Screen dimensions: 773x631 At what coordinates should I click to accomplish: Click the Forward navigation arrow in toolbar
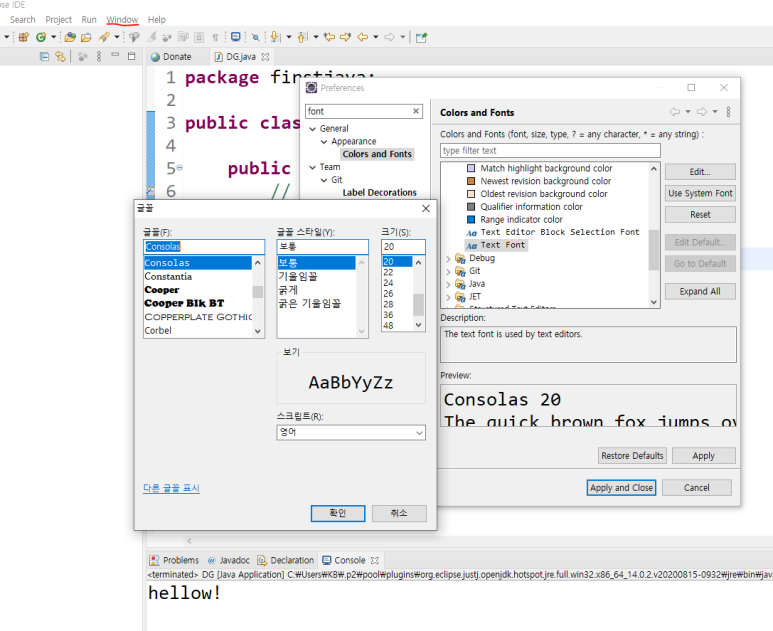point(389,37)
